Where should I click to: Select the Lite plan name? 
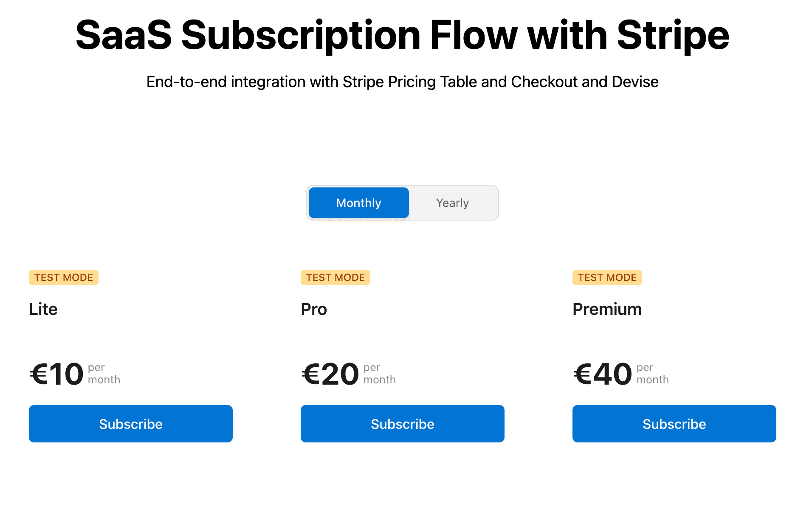coord(43,309)
